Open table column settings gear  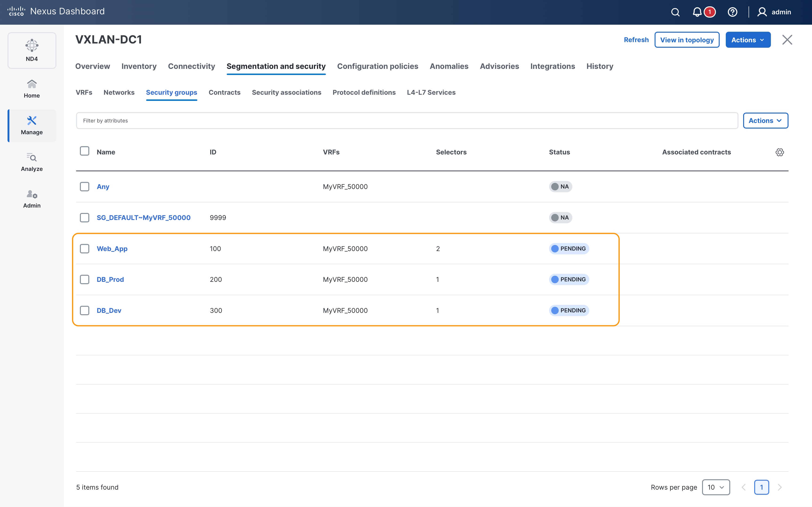780,152
